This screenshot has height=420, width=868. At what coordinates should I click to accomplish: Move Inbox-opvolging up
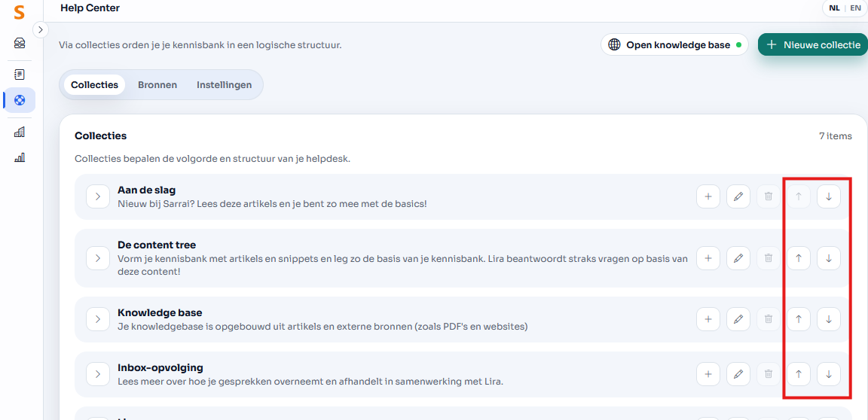(798, 374)
